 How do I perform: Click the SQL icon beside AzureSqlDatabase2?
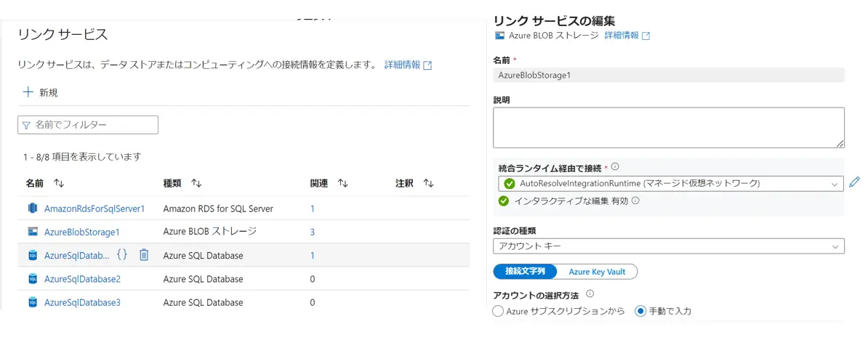click(x=32, y=279)
